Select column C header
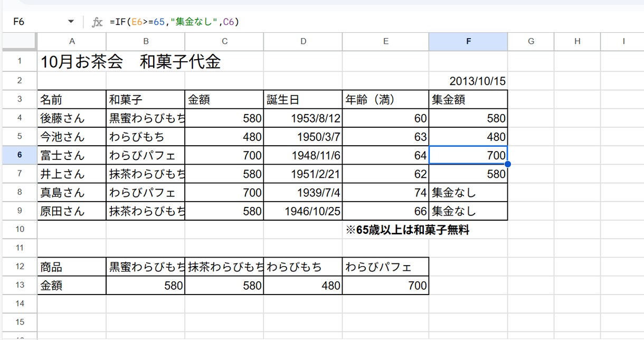The image size is (644, 340). 224,41
